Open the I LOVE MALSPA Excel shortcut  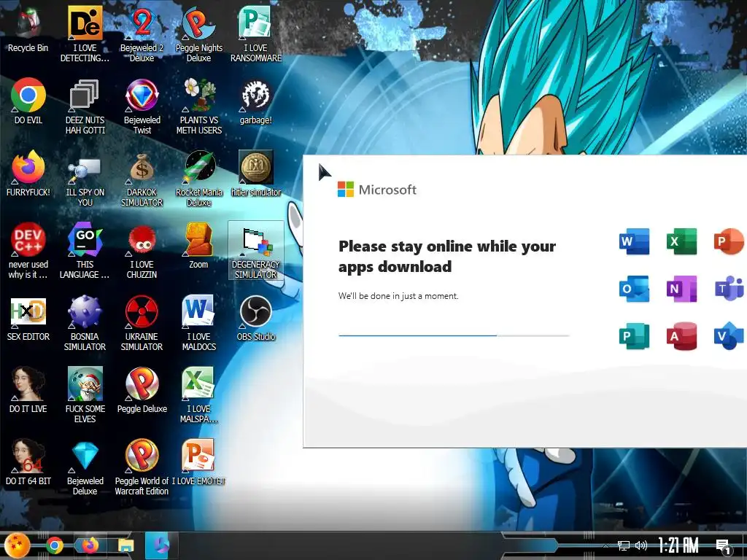coord(198,395)
